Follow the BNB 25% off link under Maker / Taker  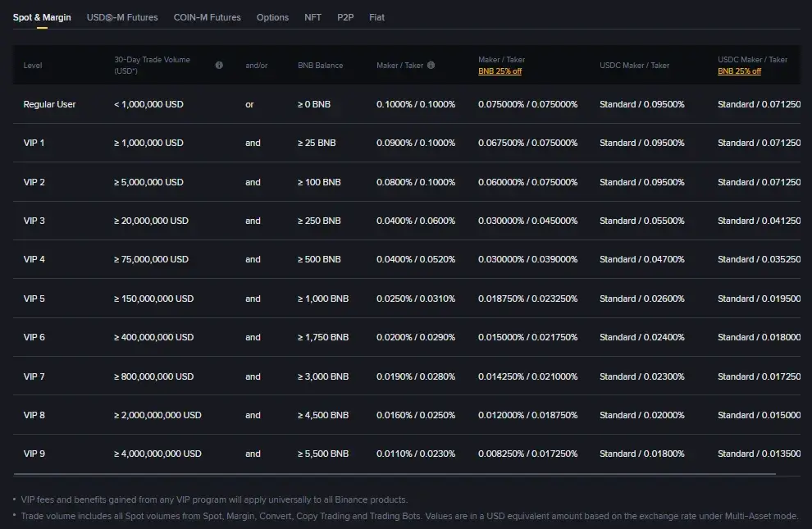coord(500,71)
